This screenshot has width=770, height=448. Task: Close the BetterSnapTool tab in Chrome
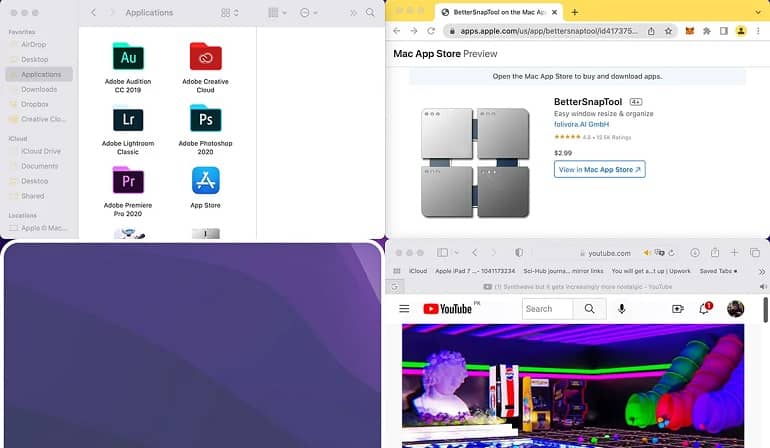(554, 12)
